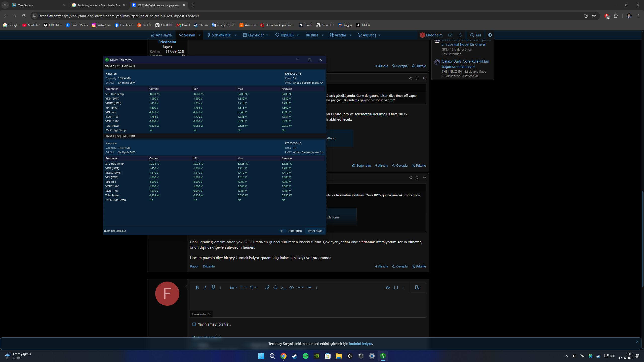Toggle the Auto-open switch in DIMM Telemetry
The height and width of the screenshot is (362, 644).
click(x=283, y=231)
